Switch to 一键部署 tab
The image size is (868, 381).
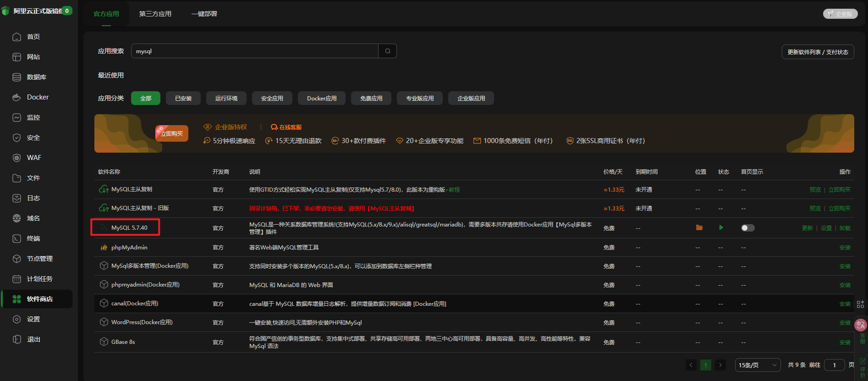click(x=204, y=14)
